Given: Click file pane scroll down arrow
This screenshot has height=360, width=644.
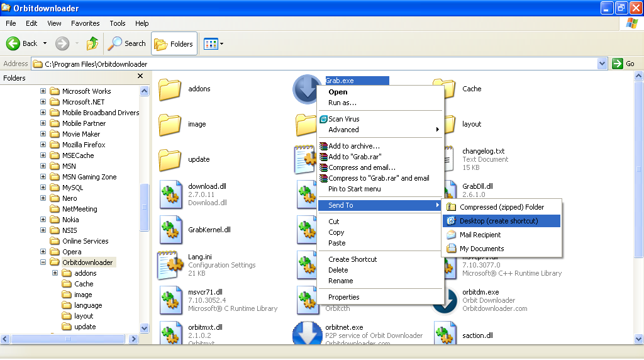Looking at the screenshot, I should pyautogui.click(x=639, y=339).
